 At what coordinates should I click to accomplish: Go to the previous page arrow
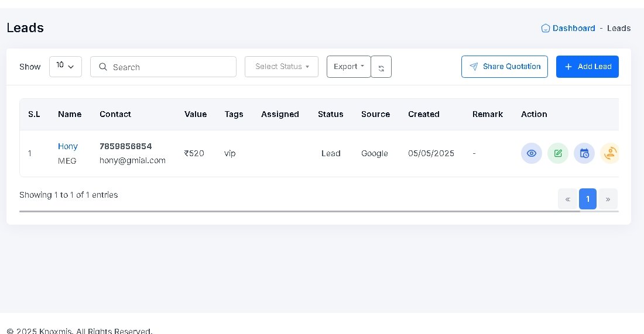click(568, 199)
